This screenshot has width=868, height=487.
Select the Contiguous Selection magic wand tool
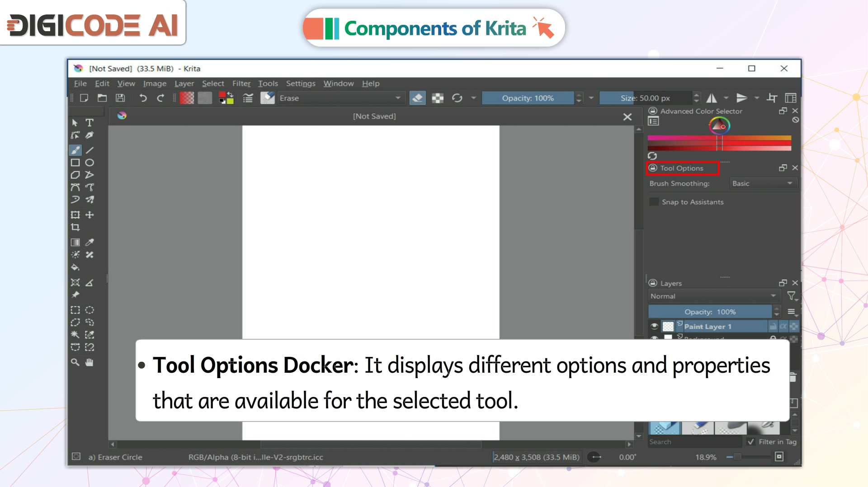point(75,335)
